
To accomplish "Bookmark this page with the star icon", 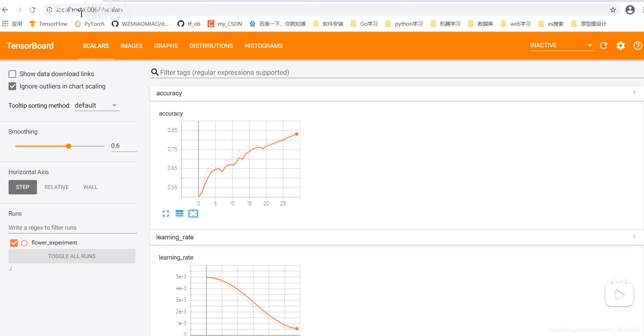I will point(613,10).
